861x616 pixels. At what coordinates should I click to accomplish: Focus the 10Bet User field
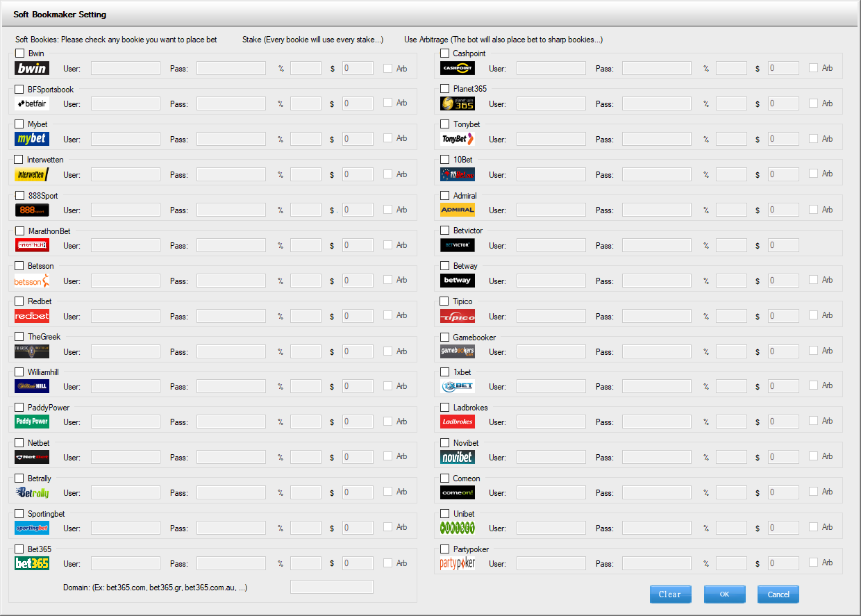click(x=551, y=174)
